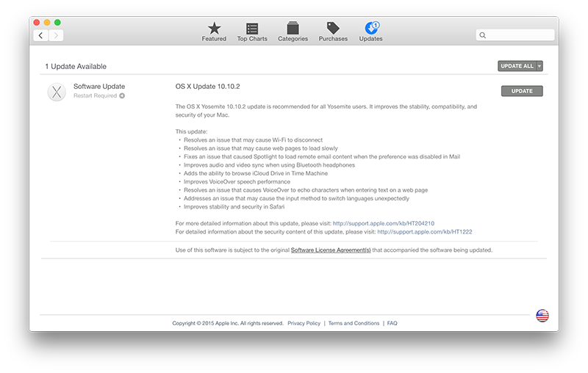The height and width of the screenshot is (373, 588).
Task: Click the 'Restart Required' label
Action: (96, 96)
